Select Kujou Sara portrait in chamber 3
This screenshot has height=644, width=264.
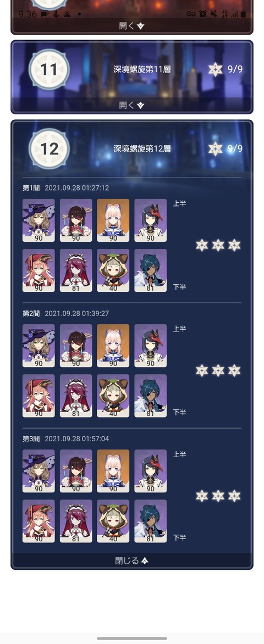151,471
